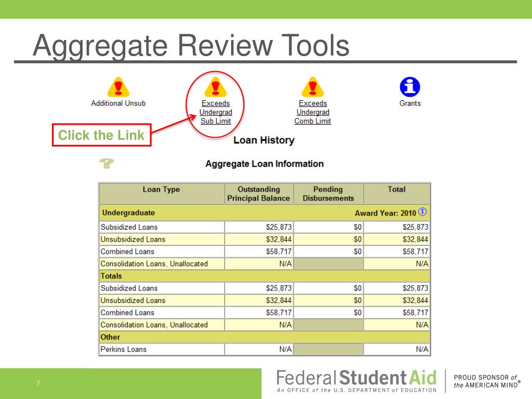The width and height of the screenshot is (532, 399).
Task: Select Subsidized Loans under Undergraduate
Action: [x=129, y=227]
